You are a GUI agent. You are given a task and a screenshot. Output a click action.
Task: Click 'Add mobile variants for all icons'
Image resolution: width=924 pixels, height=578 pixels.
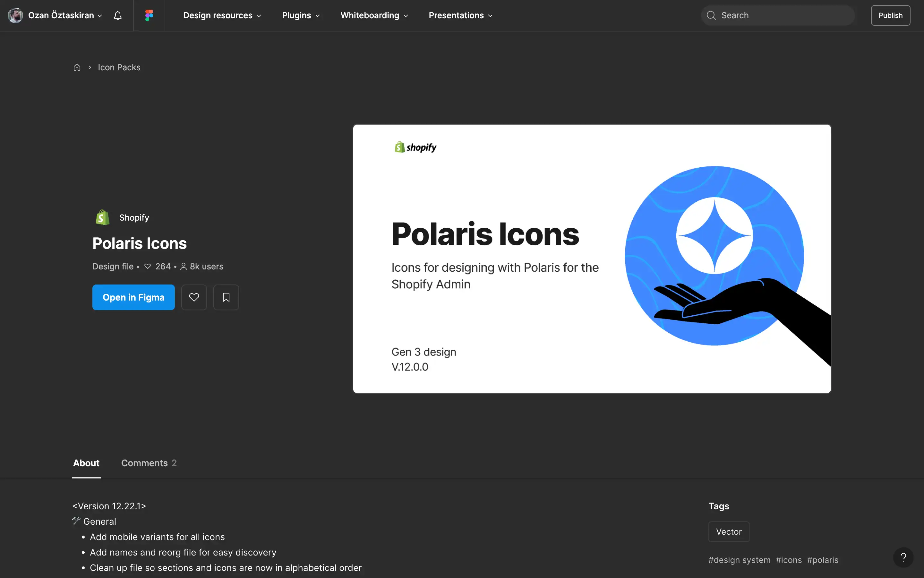[x=157, y=537]
